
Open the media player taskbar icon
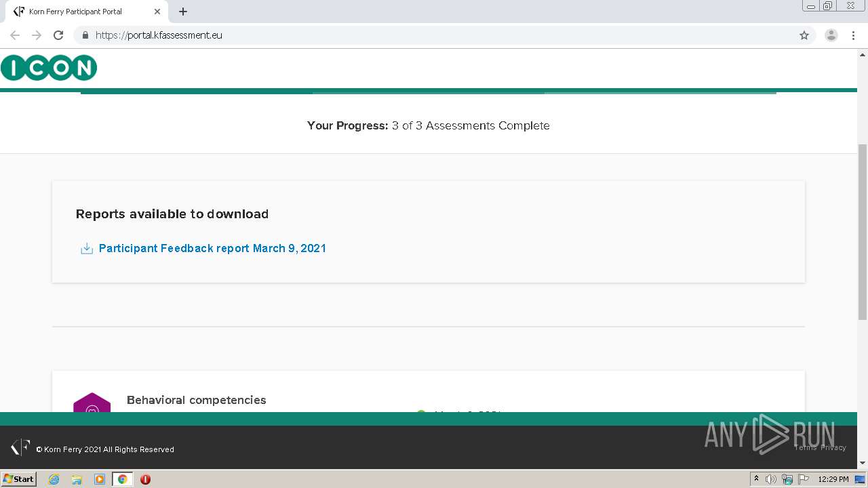100,479
